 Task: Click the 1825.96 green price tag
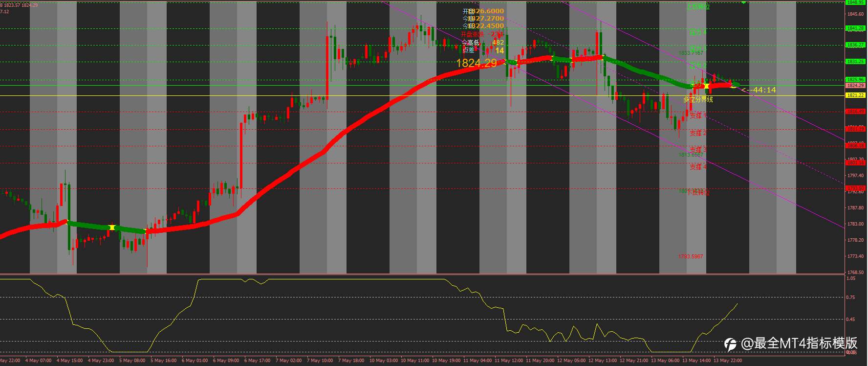(x=855, y=79)
